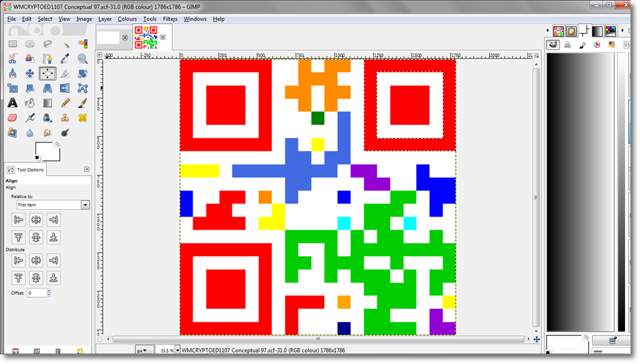
Task: Select the Pencil tool
Action: (65, 103)
